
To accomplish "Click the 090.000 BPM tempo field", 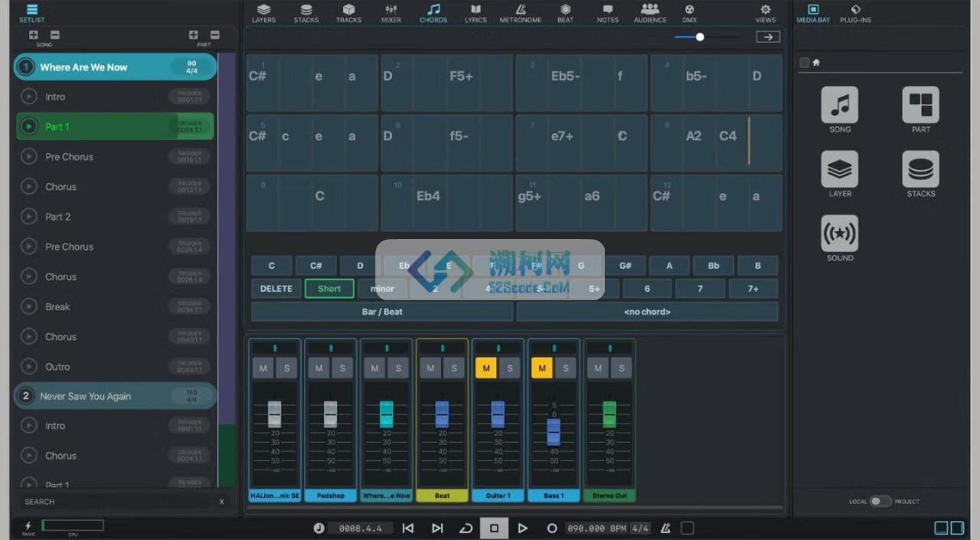I will (x=596, y=528).
